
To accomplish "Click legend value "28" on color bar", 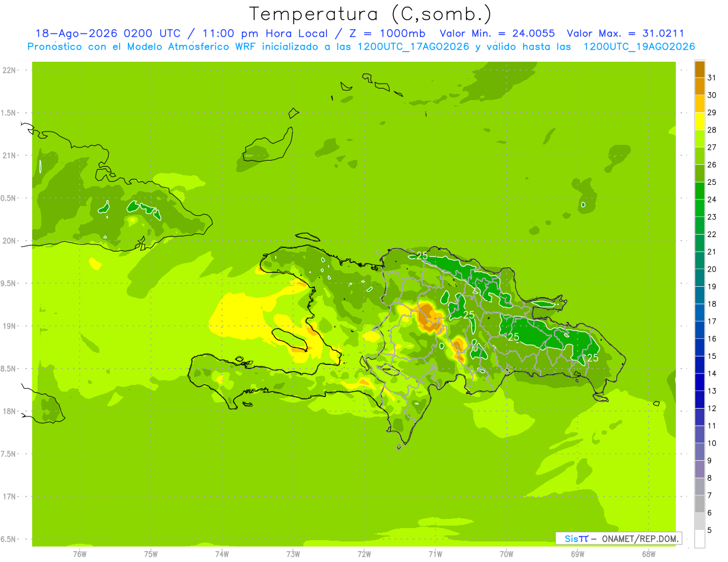I will click(712, 130).
